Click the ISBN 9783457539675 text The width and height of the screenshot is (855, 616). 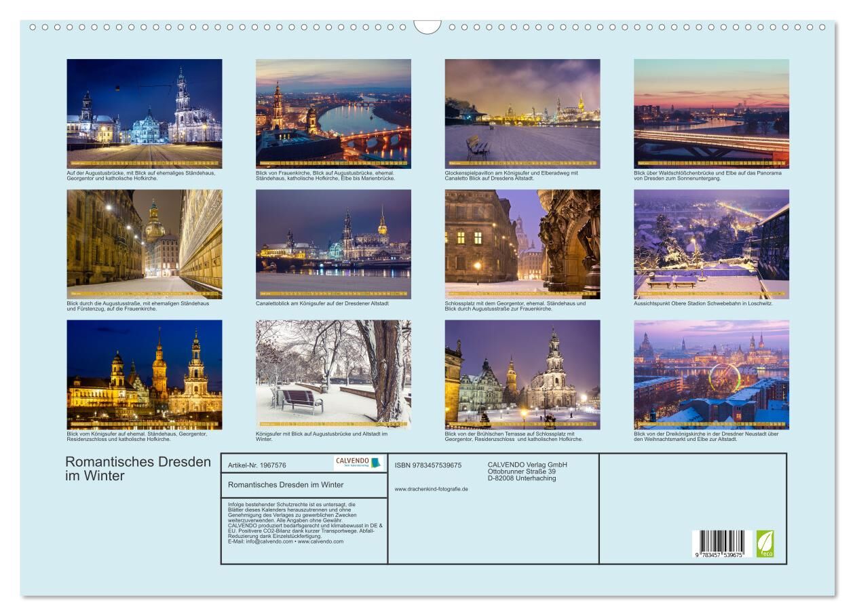tap(427, 465)
